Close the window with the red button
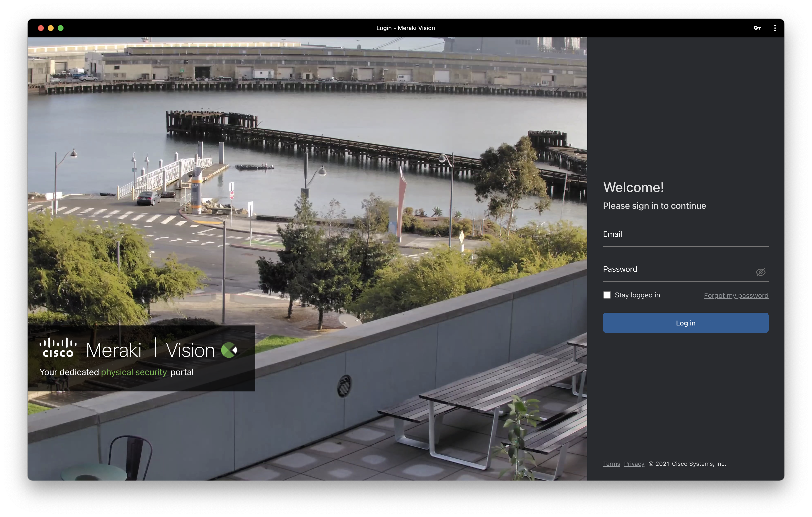812x517 pixels. pyautogui.click(x=41, y=28)
